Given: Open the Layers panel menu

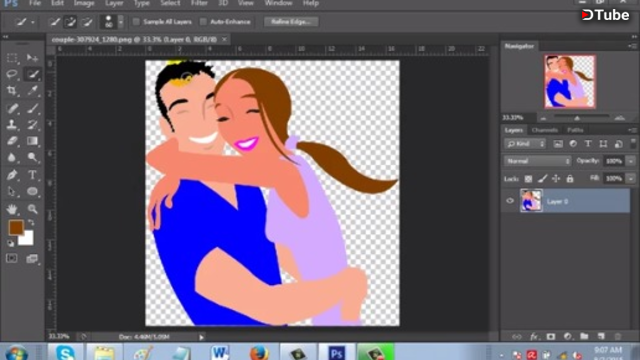Looking at the screenshot, I should click(632, 130).
